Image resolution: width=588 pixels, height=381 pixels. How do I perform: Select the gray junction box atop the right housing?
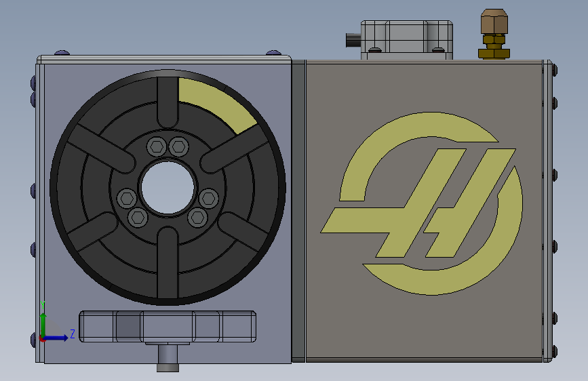pyautogui.click(x=407, y=40)
